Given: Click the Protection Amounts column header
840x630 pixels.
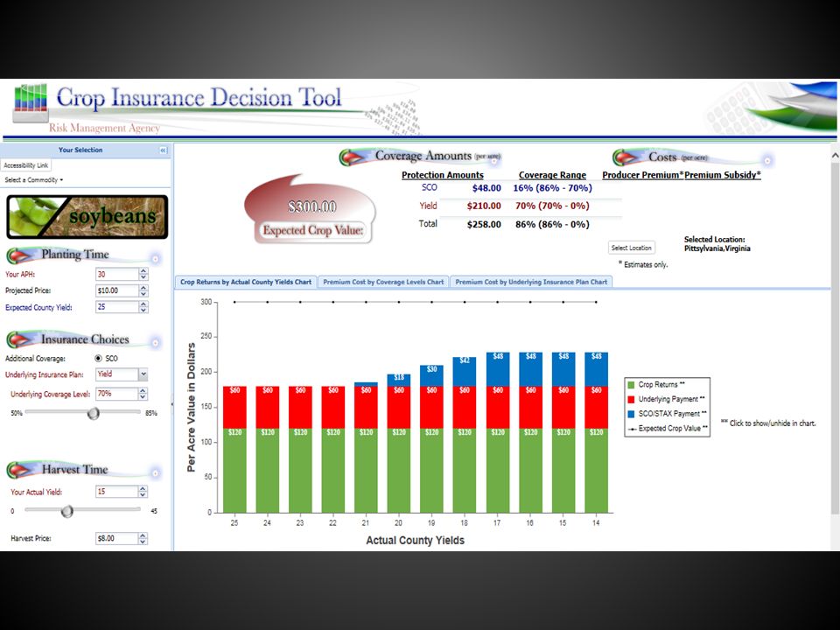Looking at the screenshot, I should click(443, 175).
